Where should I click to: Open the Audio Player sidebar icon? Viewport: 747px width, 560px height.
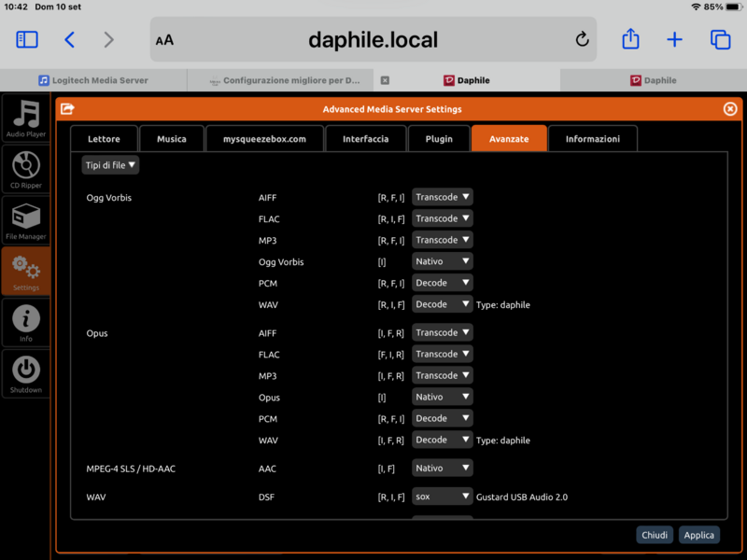point(26,119)
